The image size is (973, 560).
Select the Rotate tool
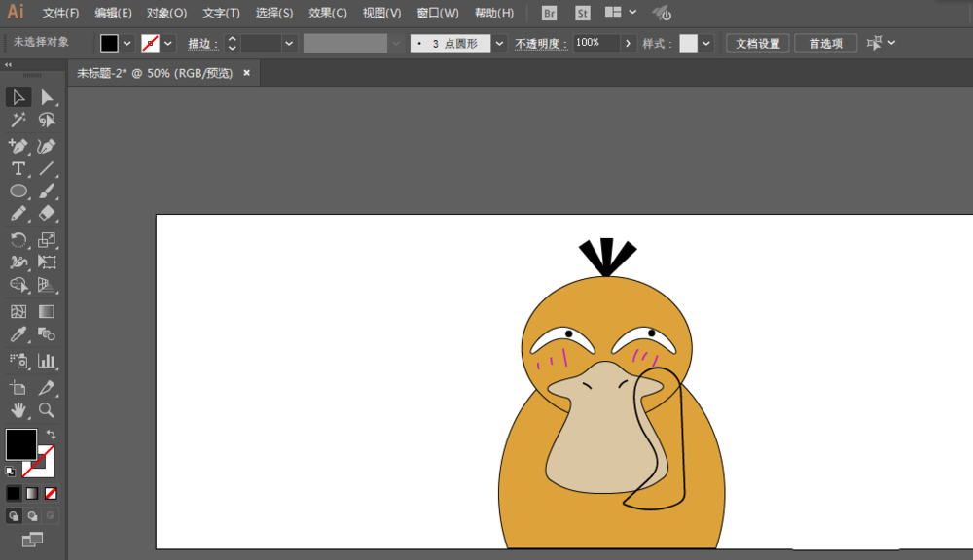pyautogui.click(x=18, y=240)
